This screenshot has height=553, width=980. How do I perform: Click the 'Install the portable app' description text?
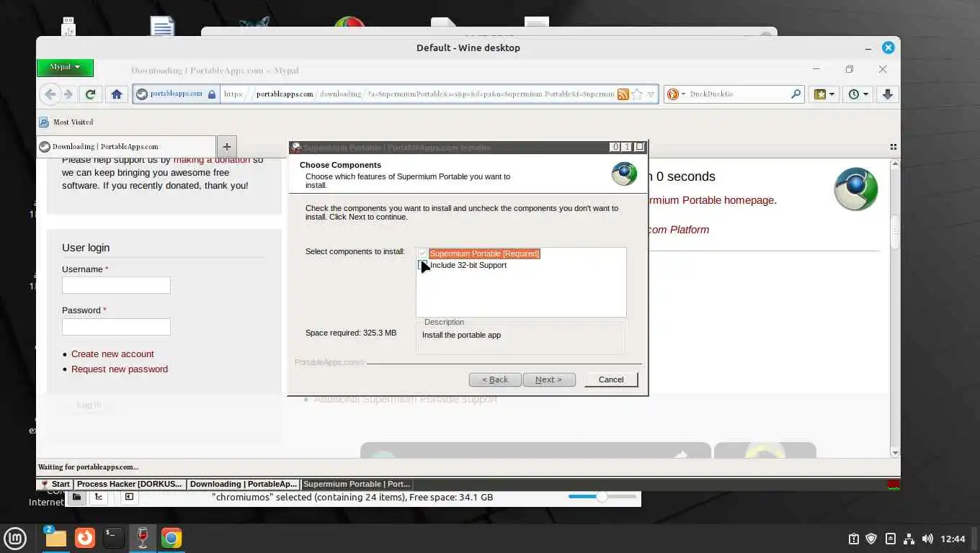tap(461, 335)
